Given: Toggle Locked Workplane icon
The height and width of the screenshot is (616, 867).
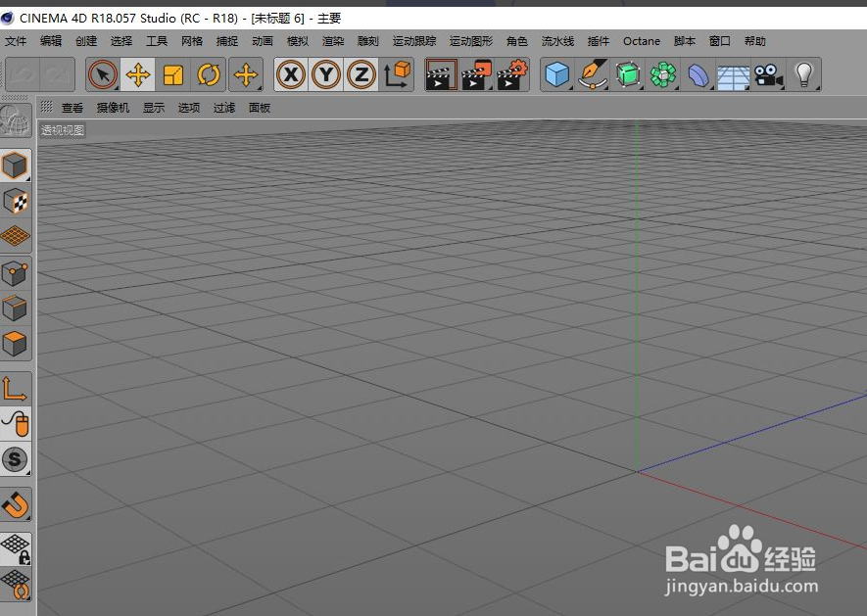Looking at the screenshot, I should [16, 549].
